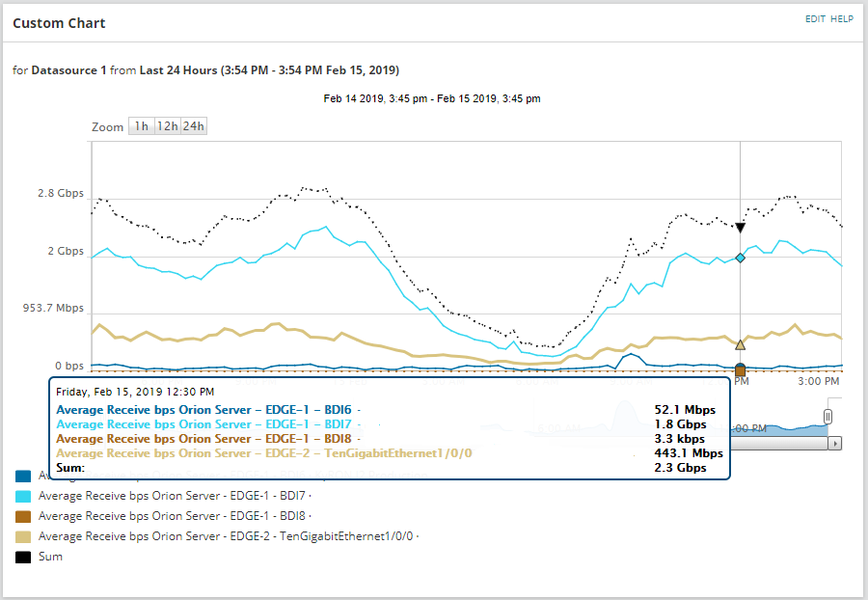Click the 2 Gbps axis label
This screenshot has width=868, height=600.
[66, 252]
